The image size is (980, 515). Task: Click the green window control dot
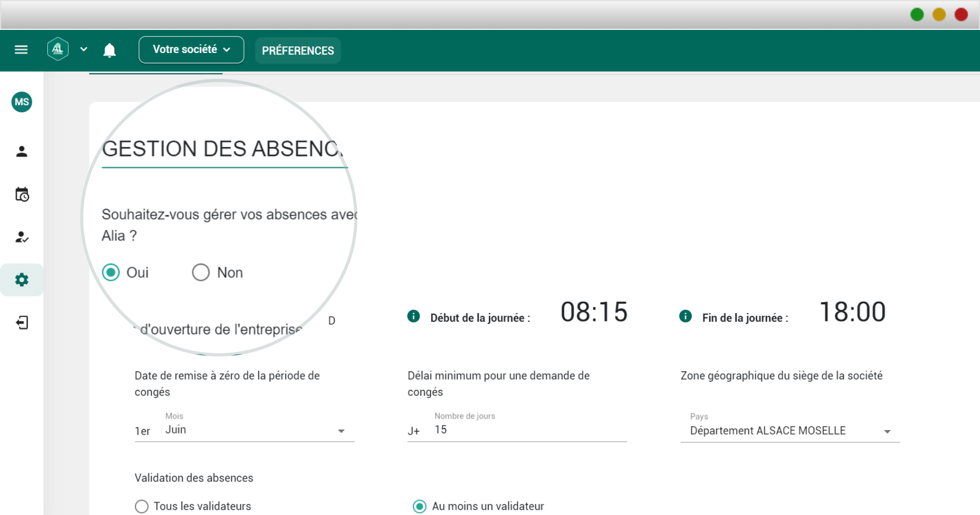pos(917,14)
